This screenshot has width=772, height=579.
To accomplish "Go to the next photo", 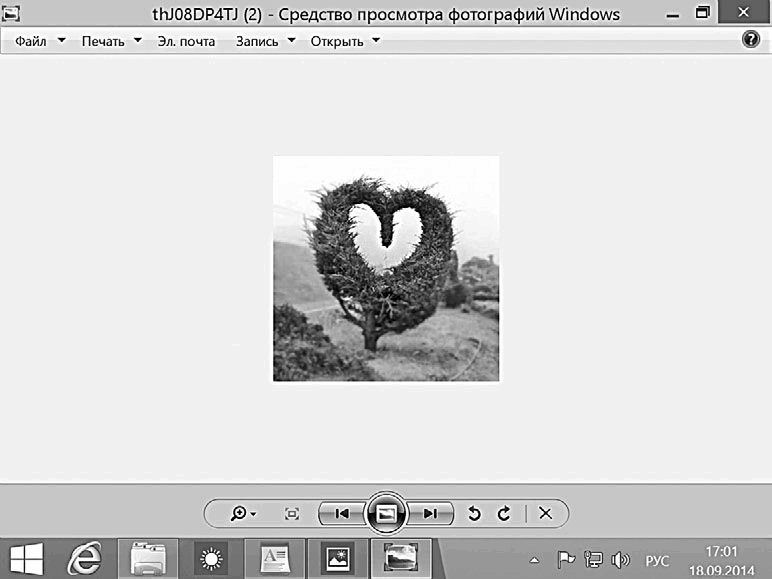I will pos(430,513).
